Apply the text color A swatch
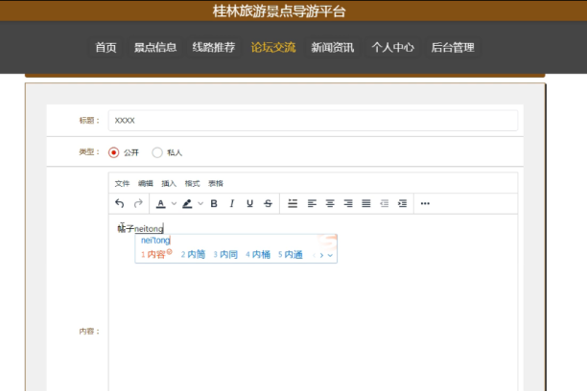This screenshot has width=587, height=392. click(x=160, y=203)
